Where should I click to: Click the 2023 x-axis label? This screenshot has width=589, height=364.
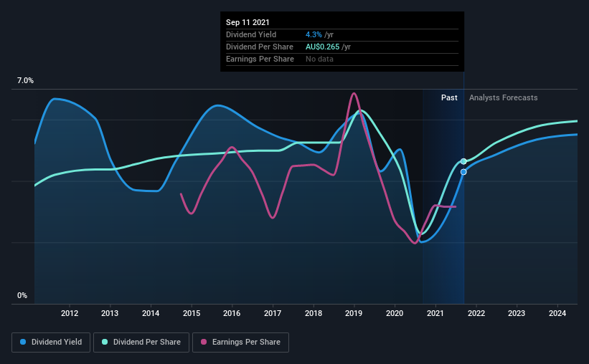coord(517,313)
